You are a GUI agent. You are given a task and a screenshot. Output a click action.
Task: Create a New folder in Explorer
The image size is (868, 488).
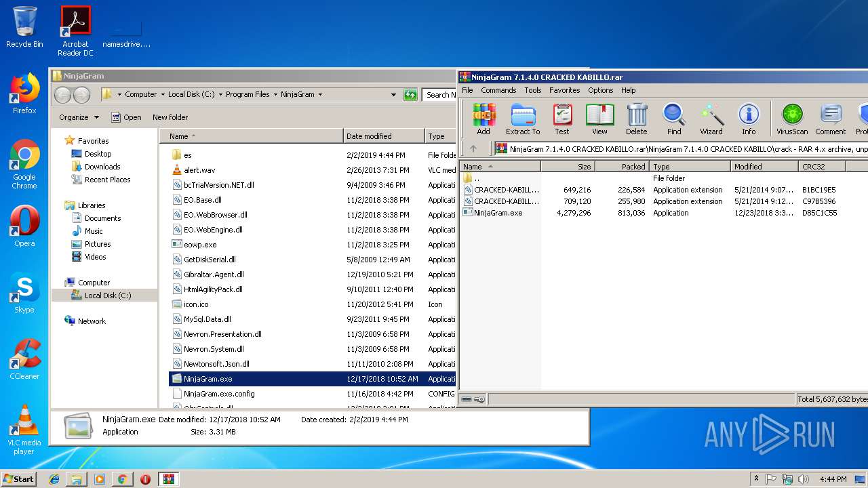(170, 117)
